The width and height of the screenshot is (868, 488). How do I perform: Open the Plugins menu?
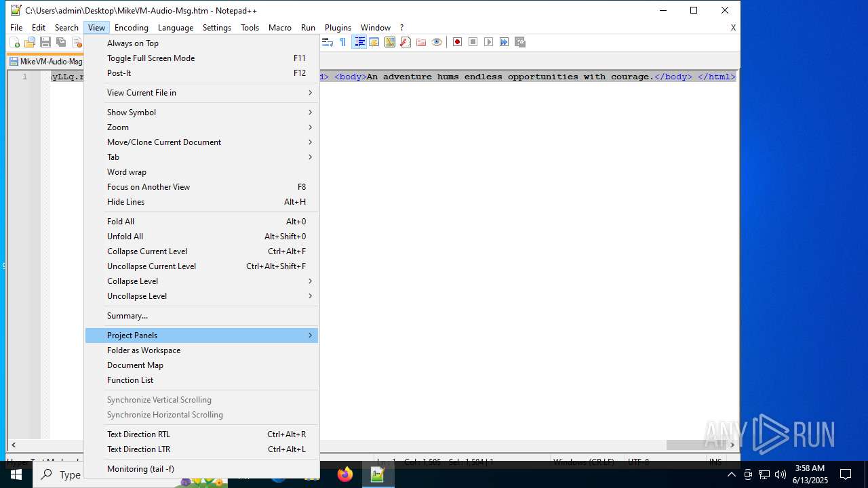tap(338, 28)
